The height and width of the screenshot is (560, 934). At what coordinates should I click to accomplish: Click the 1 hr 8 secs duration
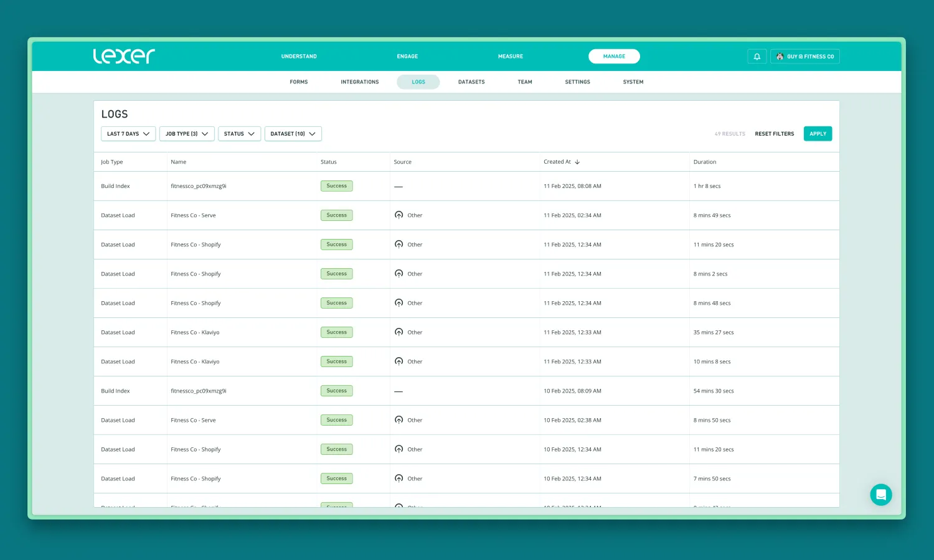[x=707, y=186]
